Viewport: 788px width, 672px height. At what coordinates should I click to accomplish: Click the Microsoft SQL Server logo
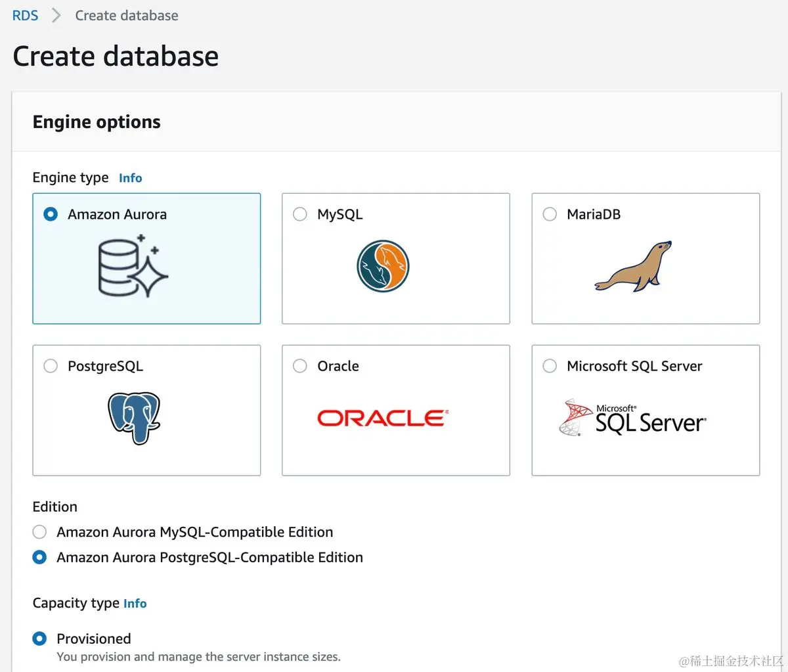(x=632, y=418)
